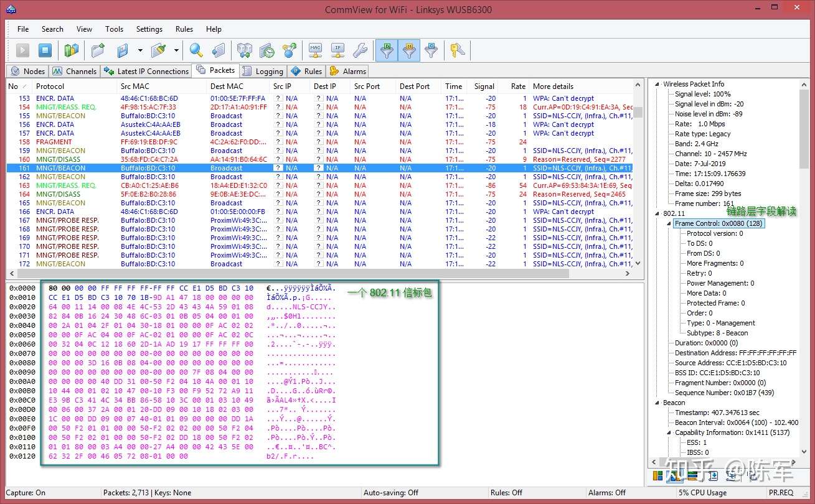The height and width of the screenshot is (504, 815).
Task: Open the Rules menu
Action: coord(184,29)
